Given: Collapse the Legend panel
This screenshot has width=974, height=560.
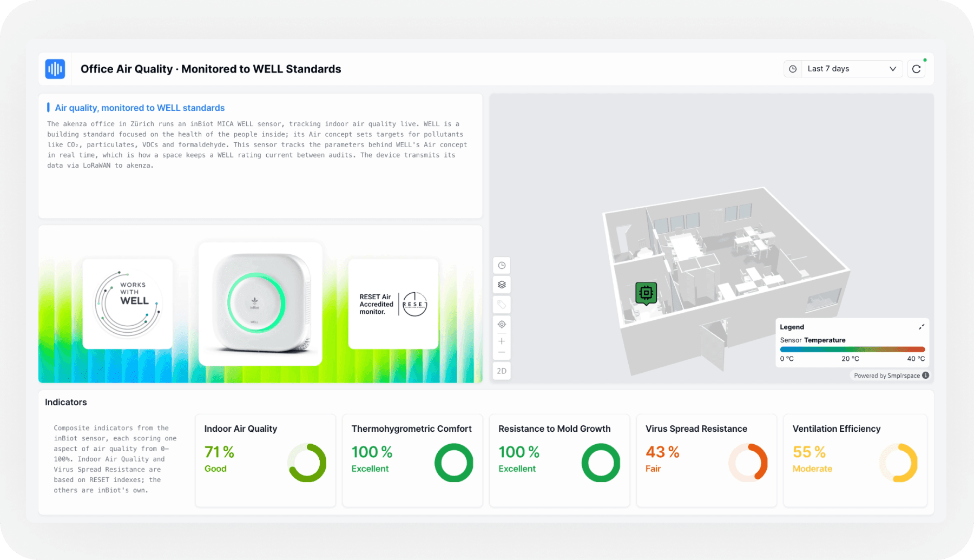Looking at the screenshot, I should click(x=922, y=327).
